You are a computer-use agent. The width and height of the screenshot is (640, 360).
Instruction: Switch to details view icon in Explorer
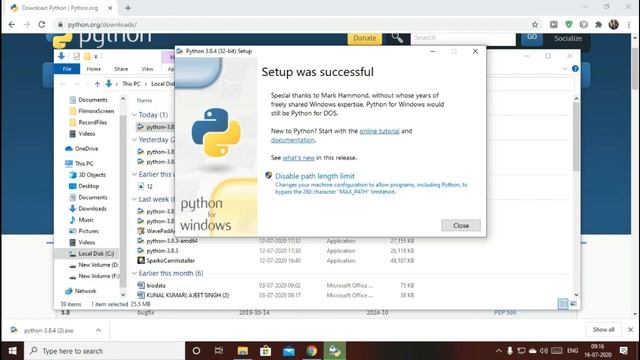[x=562, y=304]
